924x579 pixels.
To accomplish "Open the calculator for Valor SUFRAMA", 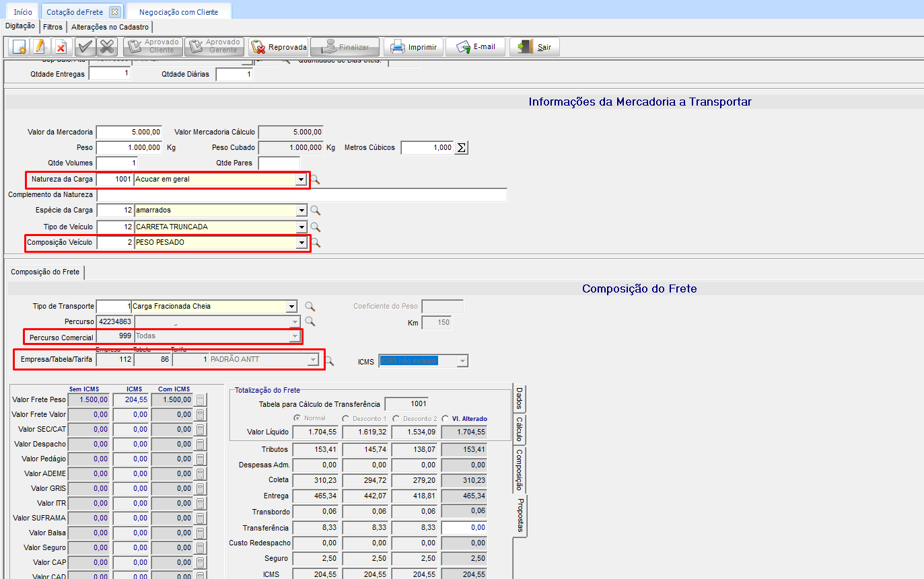I will (200, 518).
